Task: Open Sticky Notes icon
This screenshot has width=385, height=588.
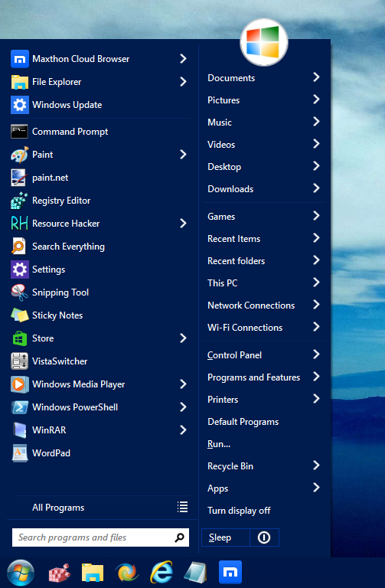Action: coord(19,315)
